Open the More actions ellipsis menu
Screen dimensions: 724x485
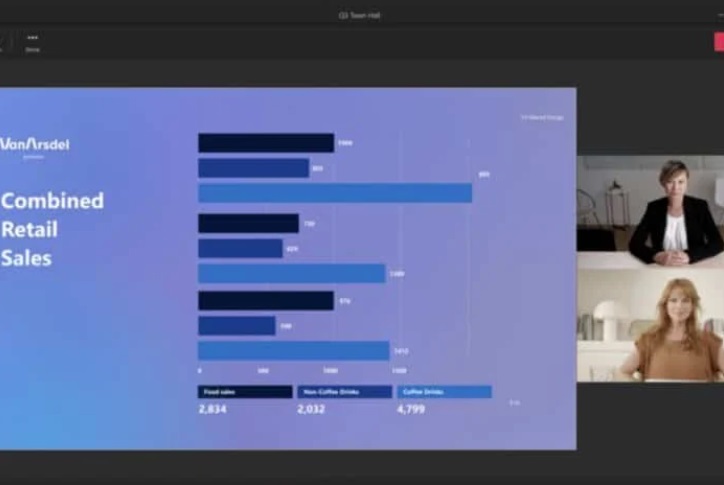[32, 41]
